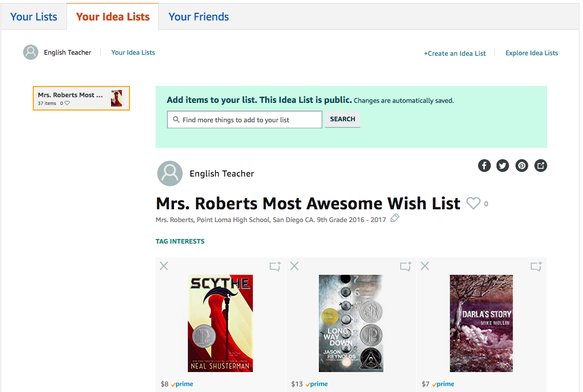Remove Darla's Story using its X
583x392 pixels.
[x=425, y=266]
